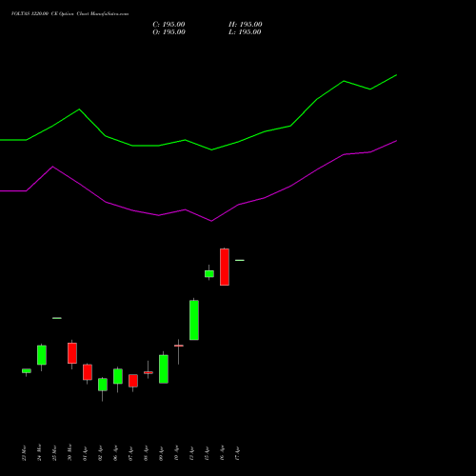
Task: Click the 23 Mar date label
Action: tap(24, 453)
